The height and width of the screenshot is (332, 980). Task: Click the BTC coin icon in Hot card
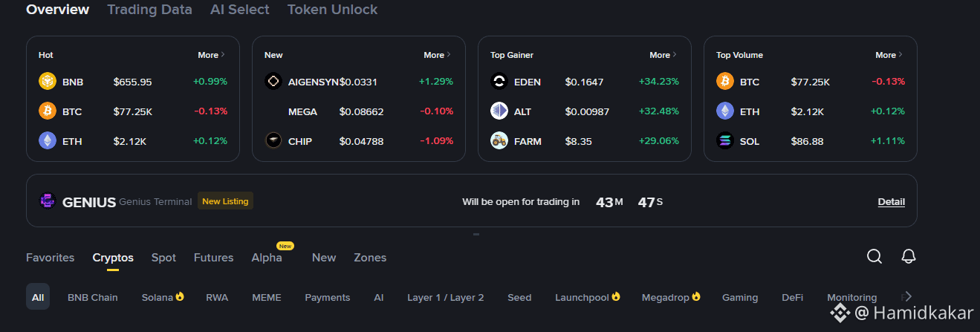(48, 111)
